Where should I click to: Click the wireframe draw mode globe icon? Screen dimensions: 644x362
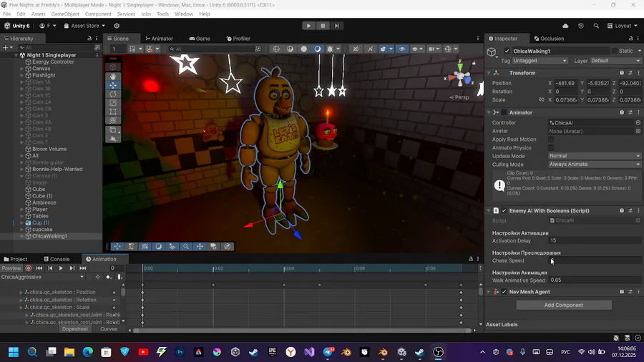pos(276,49)
